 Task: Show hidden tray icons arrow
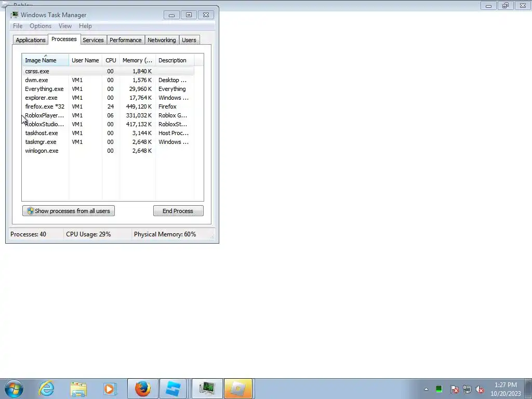[426, 389]
